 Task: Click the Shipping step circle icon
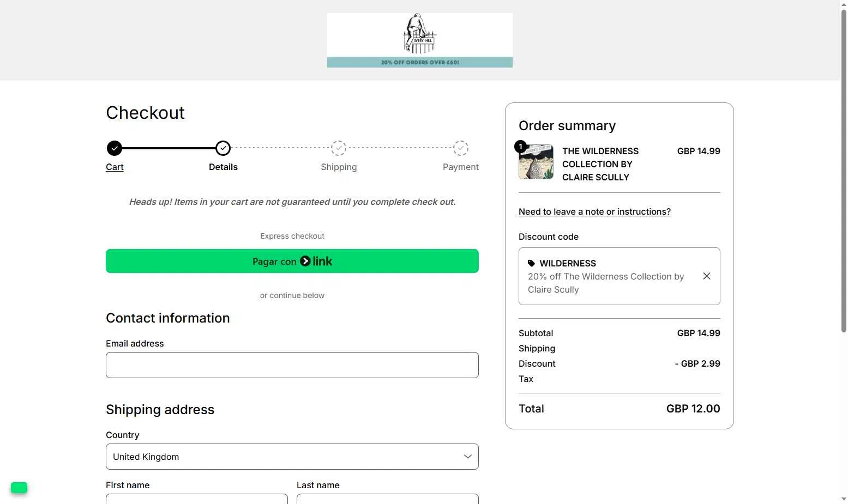[x=339, y=148]
